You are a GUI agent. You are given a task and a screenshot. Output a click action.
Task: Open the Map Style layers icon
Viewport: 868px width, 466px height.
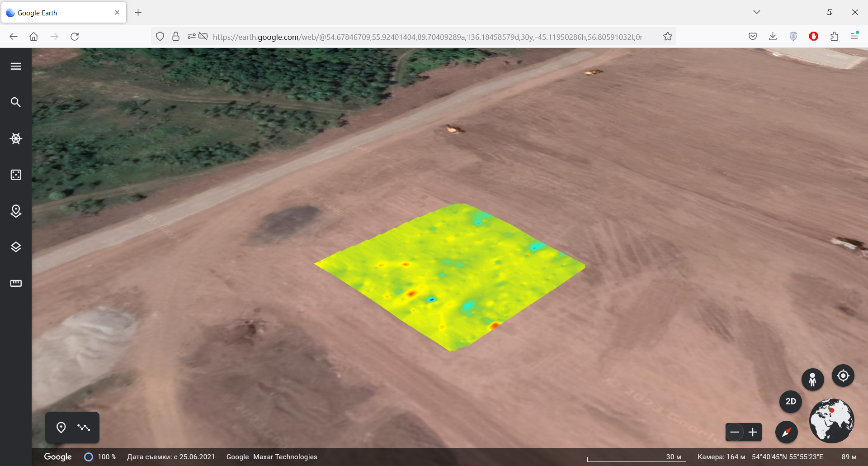(x=16, y=247)
